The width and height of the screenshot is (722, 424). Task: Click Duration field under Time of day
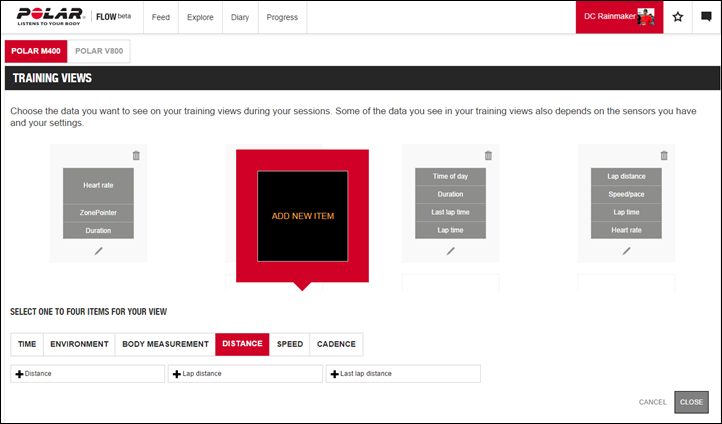450,194
